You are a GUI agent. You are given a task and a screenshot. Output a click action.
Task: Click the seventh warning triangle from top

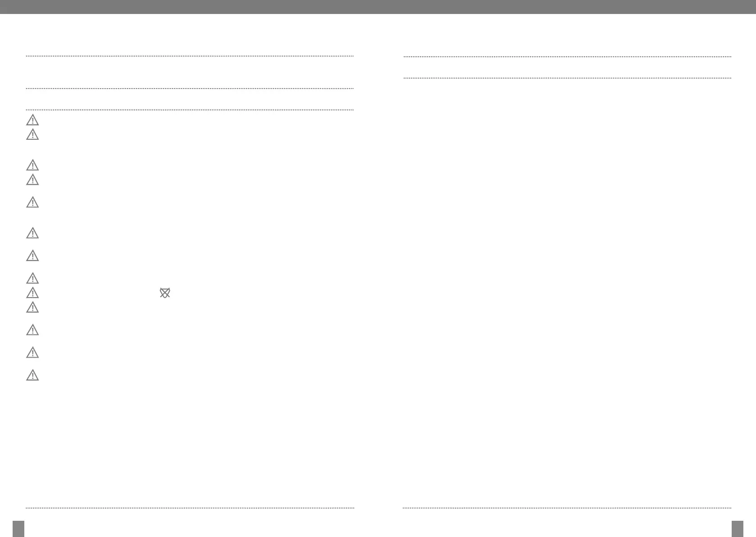click(32, 256)
